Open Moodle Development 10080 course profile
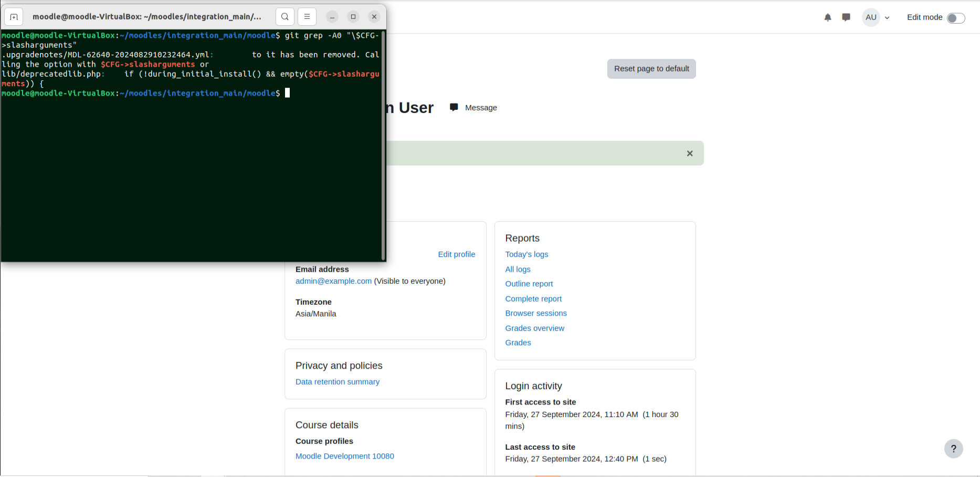980x477 pixels. (345, 456)
